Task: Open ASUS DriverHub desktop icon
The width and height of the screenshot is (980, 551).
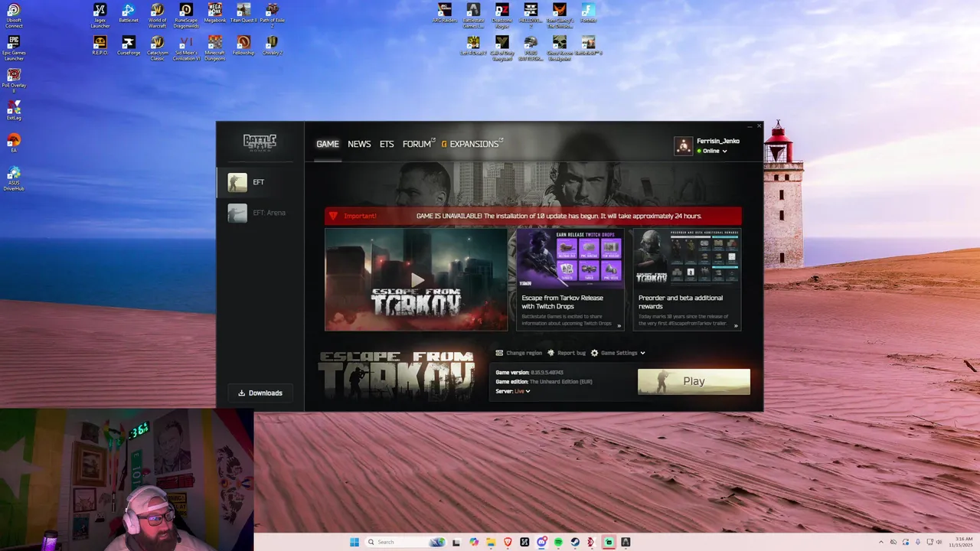Action: point(14,178)
